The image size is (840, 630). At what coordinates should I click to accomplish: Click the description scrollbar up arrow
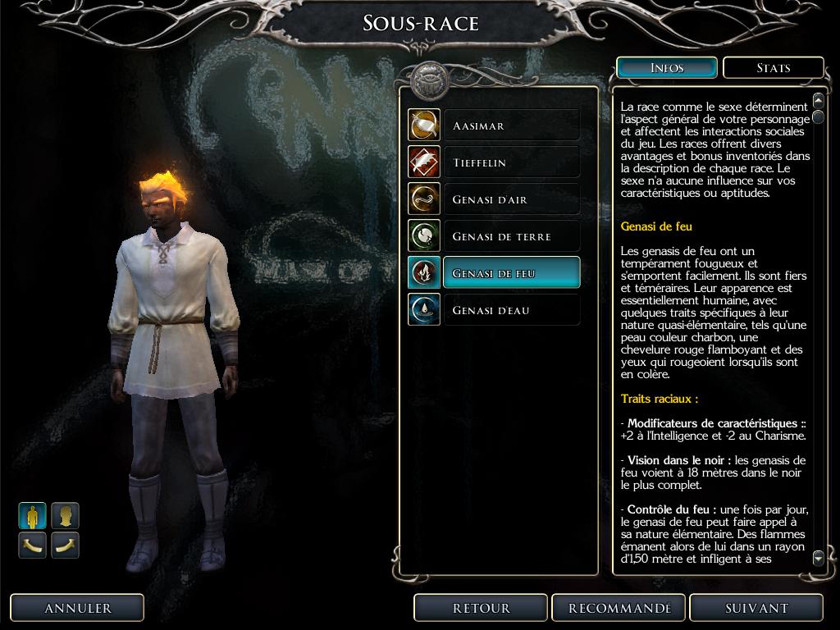pos(818,100)
